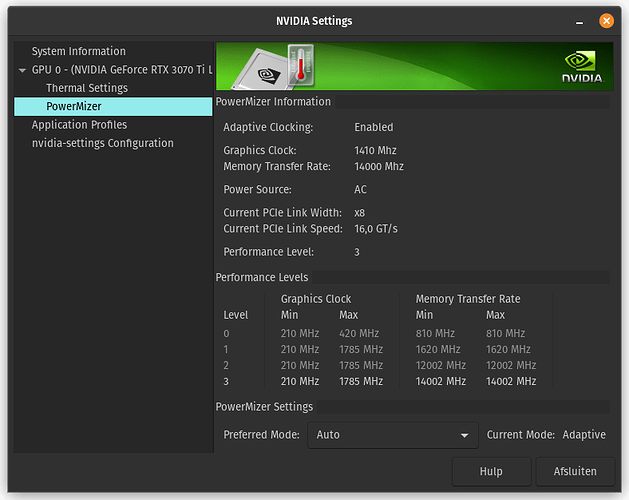Click level 1 memory min '1620 MHz'

click(x=438, y=350)
